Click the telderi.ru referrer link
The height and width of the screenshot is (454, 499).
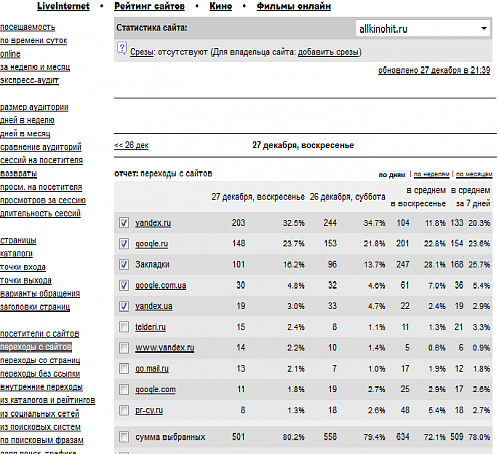[x=150, y=327]
